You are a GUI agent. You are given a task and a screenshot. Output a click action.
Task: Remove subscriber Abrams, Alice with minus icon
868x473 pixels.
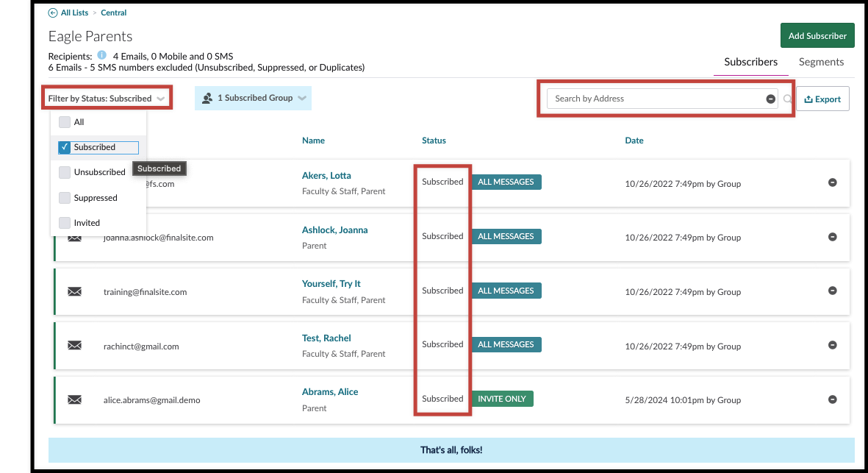click(x=833, y=399)
